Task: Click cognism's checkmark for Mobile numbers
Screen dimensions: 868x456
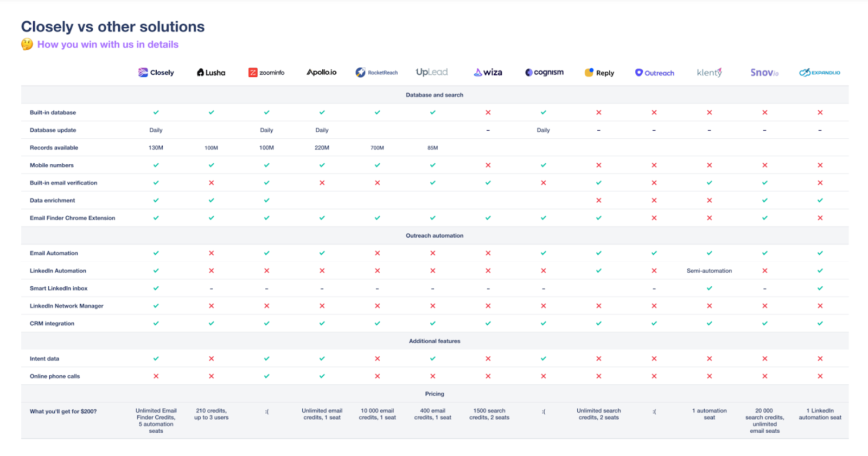Action: (544, 165)
